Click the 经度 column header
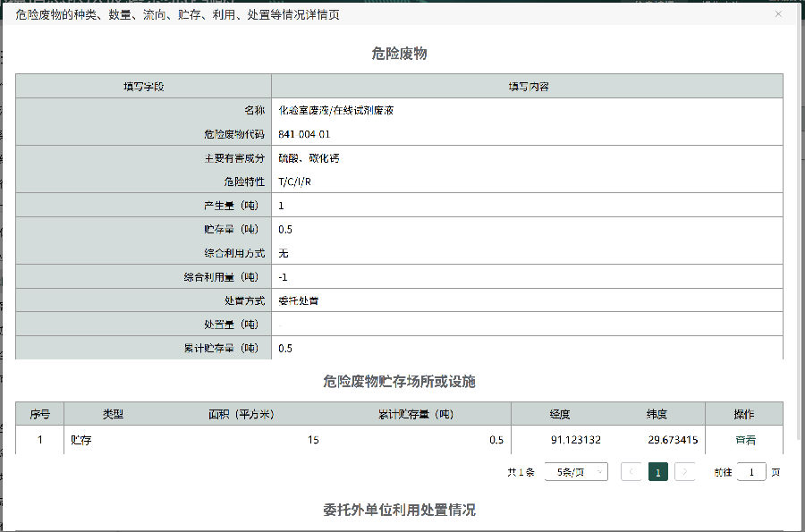Viewport: 805px width, 532px height. [560, 414]
